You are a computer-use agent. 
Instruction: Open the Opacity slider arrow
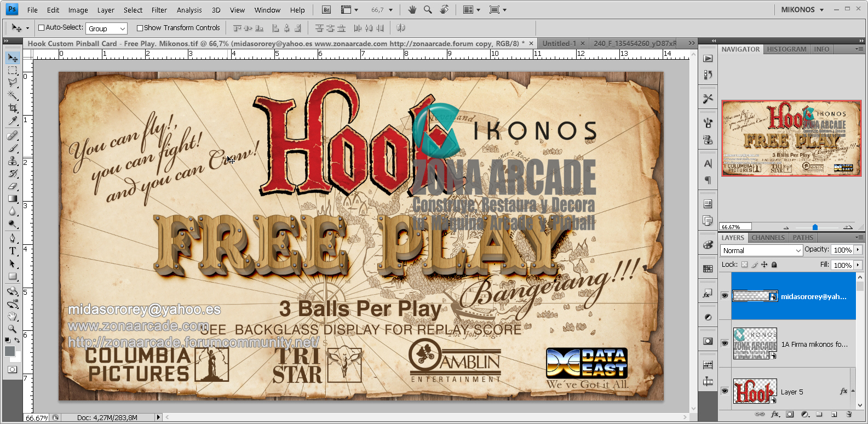(858, 250)
